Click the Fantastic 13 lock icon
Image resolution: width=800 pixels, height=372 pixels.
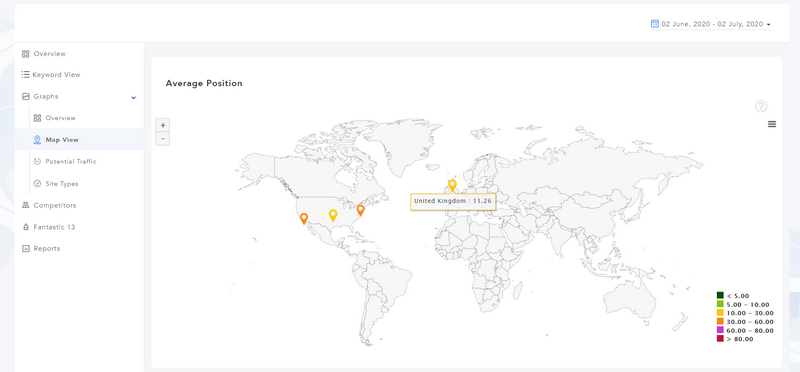(26, 227)
